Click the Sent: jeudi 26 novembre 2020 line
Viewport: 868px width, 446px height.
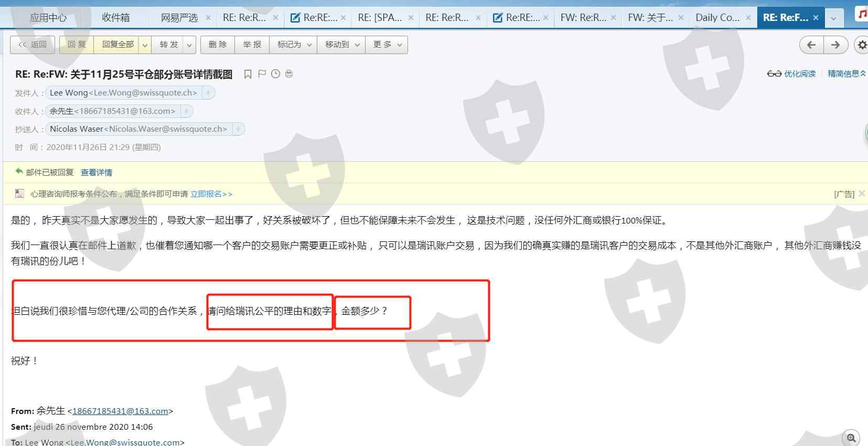point(82,427)
